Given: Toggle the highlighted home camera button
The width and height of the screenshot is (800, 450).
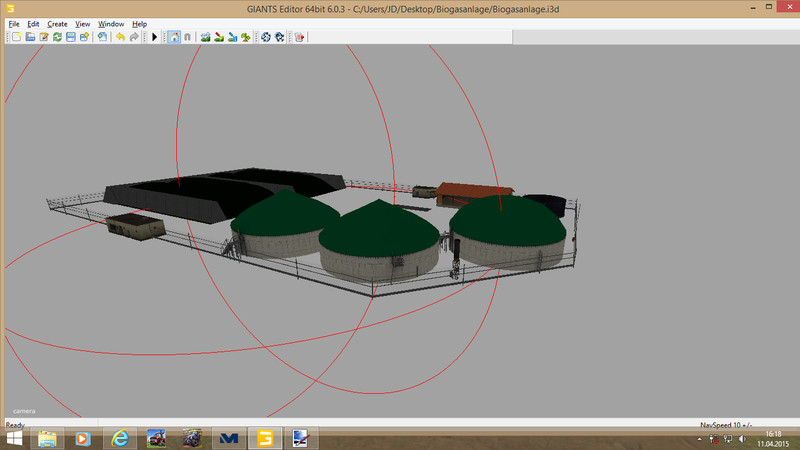Looking at the screenshot, I should tap(174, 37).
